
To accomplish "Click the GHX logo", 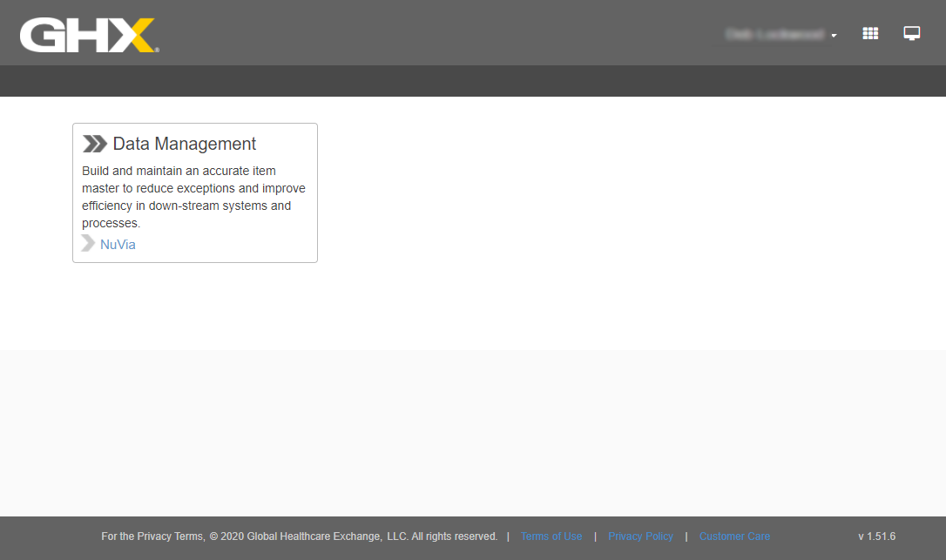I will [x=90, y=35].
